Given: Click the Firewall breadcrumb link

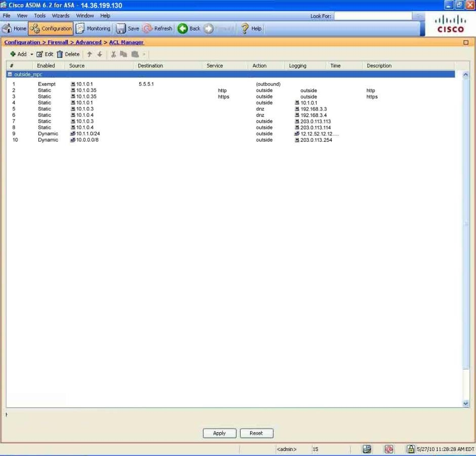Looking at the screenshot, I should pos(58,42).
